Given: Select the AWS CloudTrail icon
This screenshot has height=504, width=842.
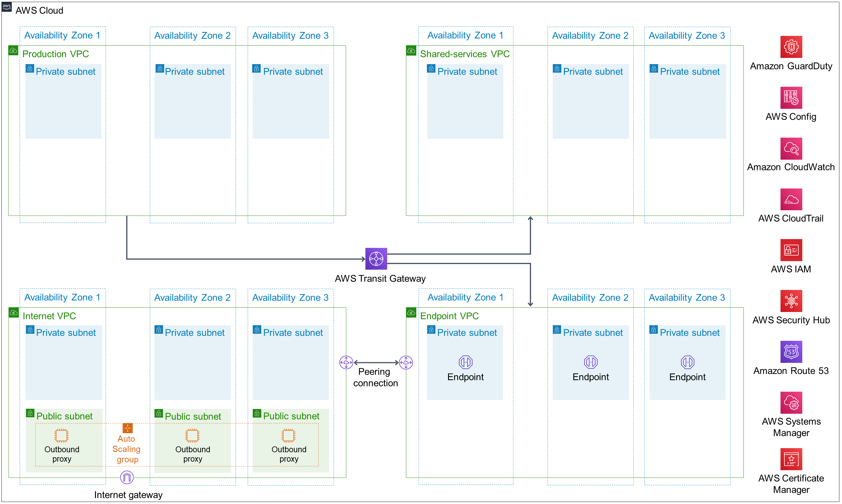Looking at the screenshot, I should 791,199.
